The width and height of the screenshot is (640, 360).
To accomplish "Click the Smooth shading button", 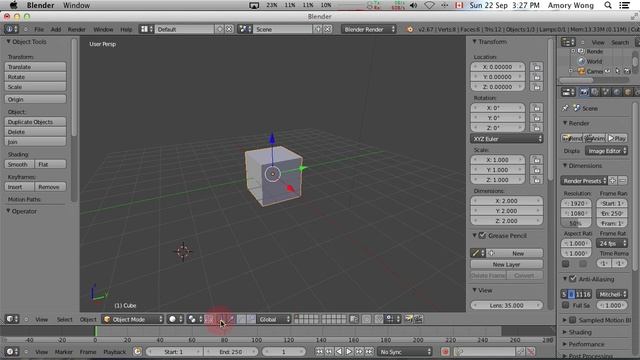I will (20, 164).
